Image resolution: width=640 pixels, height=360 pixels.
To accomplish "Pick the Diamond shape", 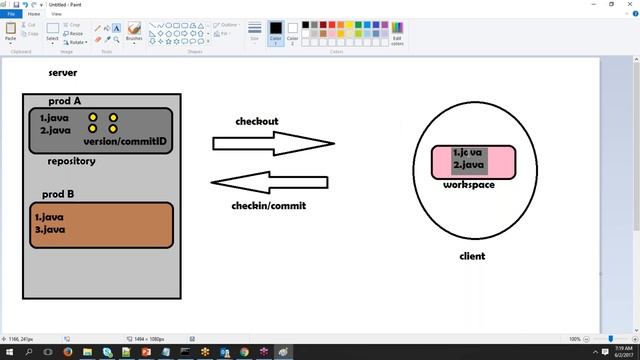I will (x=160, y=33).
